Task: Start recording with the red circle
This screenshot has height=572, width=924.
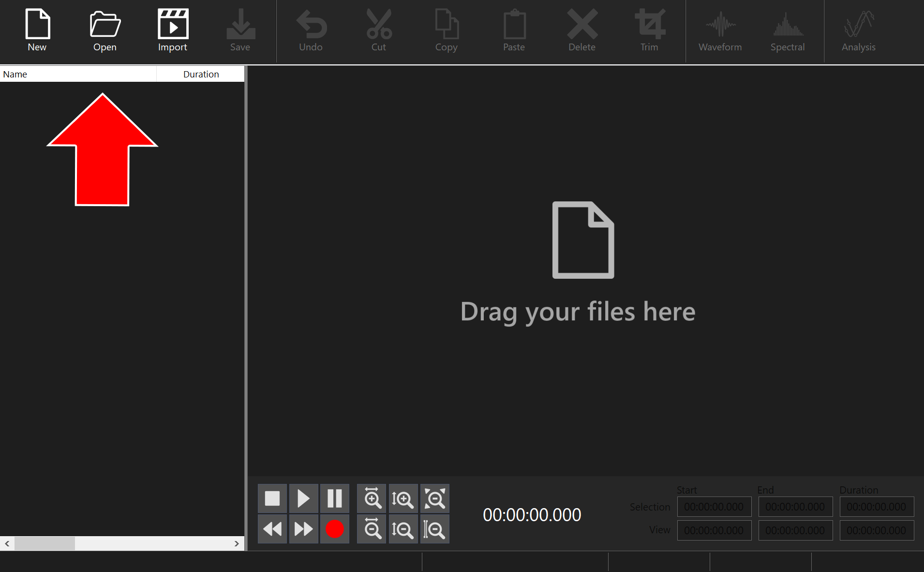Action: (x=334, y=529)
